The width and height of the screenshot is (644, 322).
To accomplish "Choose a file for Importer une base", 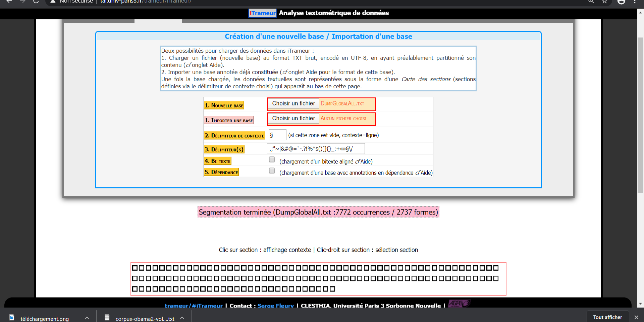I will coord(293,118).
